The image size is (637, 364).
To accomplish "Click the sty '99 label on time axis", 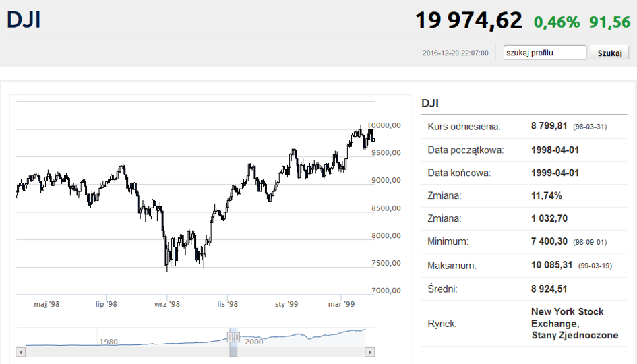I will (286, 304).
